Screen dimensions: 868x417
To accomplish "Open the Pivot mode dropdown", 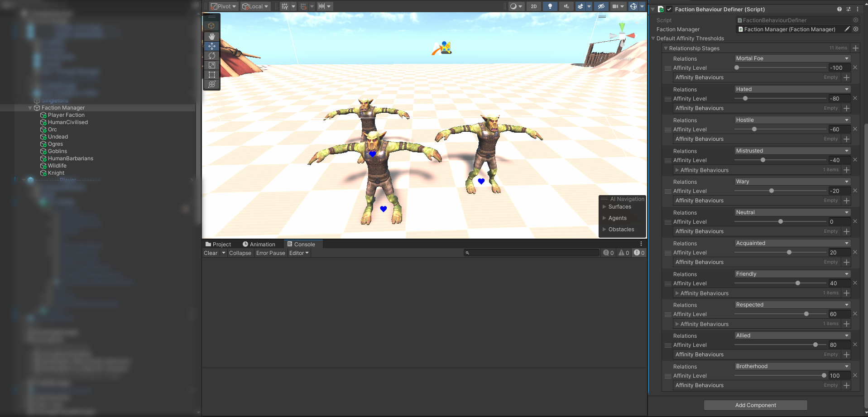I will point(223,6).
